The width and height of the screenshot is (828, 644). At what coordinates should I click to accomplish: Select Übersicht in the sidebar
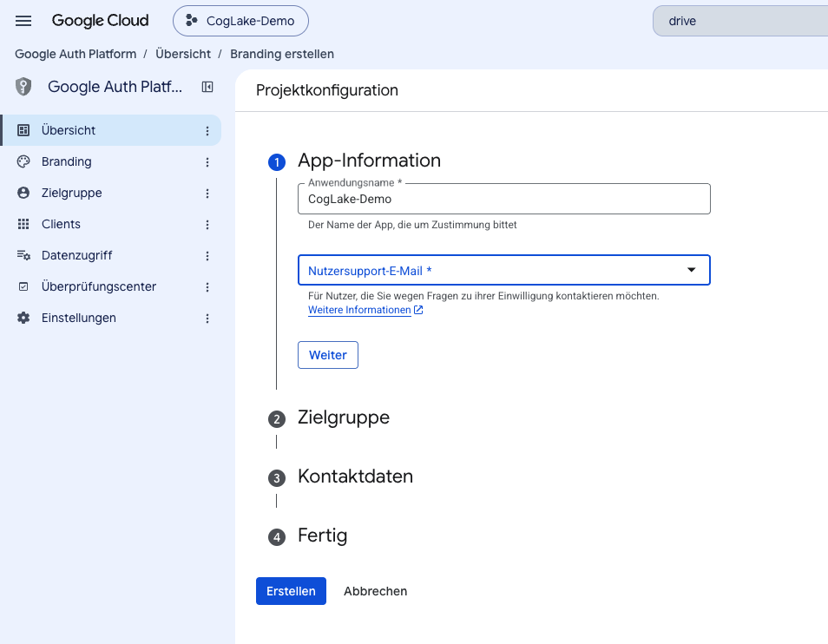(111, 130)
